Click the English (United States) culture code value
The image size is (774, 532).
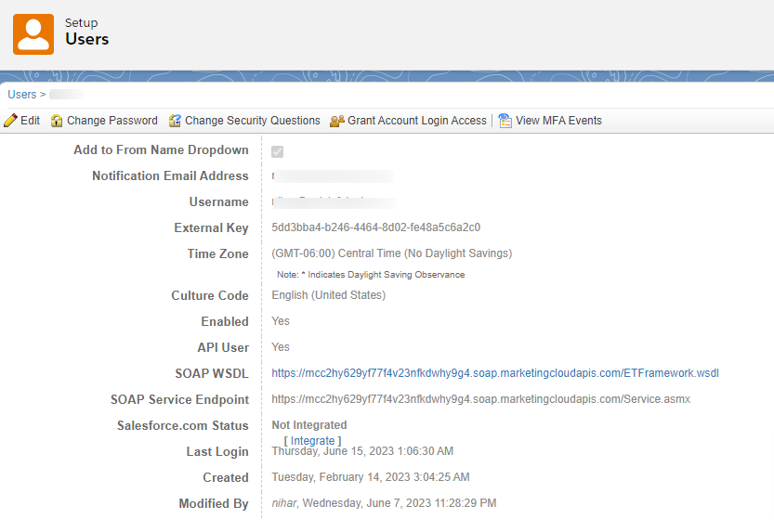pyautogui.click(x=328, y=295)
